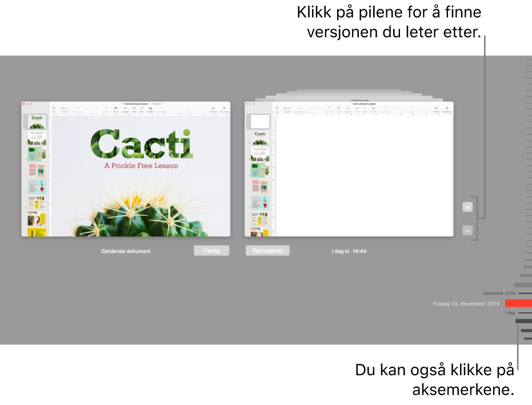
Task: Click Del share icon in the version window
Action: click(x=411, y=109)
